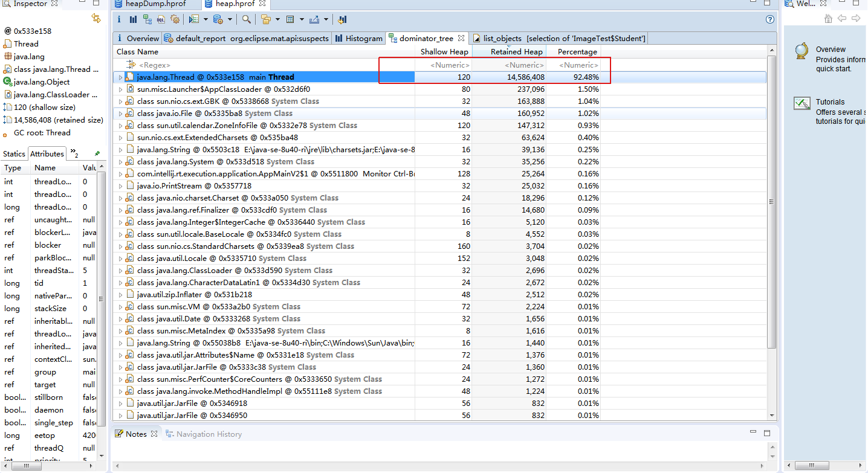The height and width of the screenshot is (473, 868).
Task: Click the Inspector link-with-editor arrows icon
Action: tap(96, 19)
